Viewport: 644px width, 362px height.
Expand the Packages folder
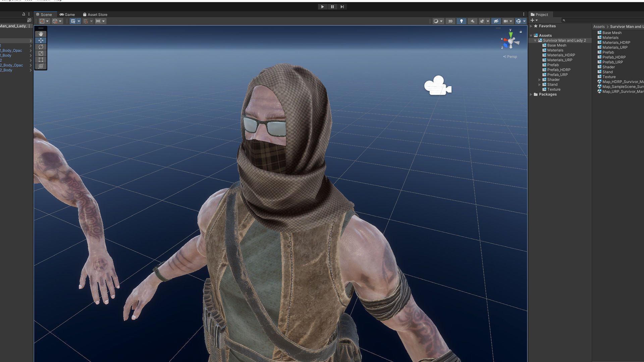click(531, 95)
